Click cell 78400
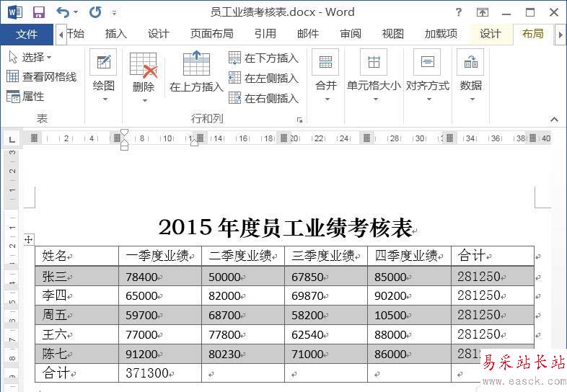This screenshot has height=392, width=567. coord(160,277)
